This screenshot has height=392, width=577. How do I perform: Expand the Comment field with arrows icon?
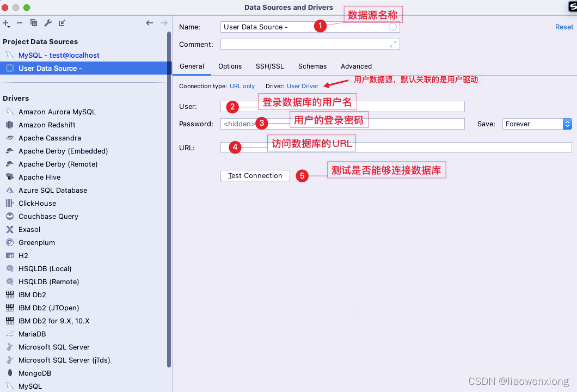point(393,44)
